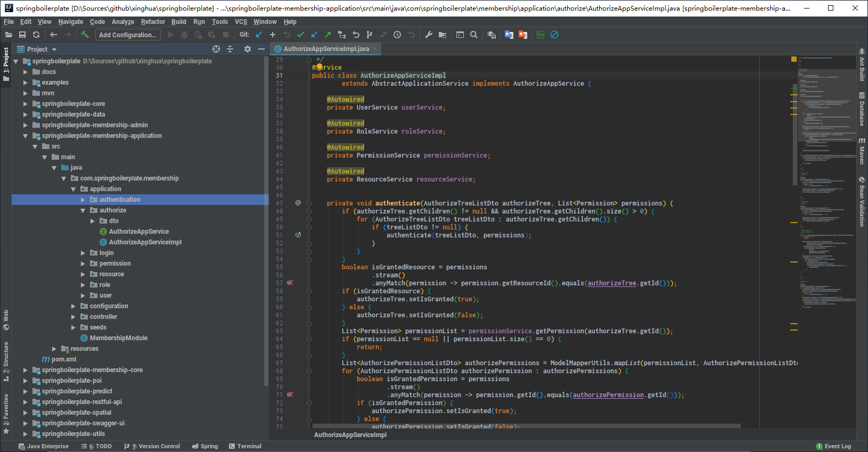The height and width of the screenshot is (452, 868).
Task: Click the Git commit green checkmark icon
Action: [300, 35]
